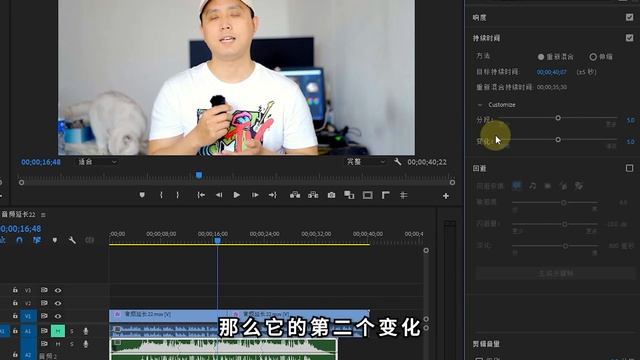The image size is (640, 360).
Task: Toggle the Safe Margins button
Action: pyautogui.click(x=367, y=195)
